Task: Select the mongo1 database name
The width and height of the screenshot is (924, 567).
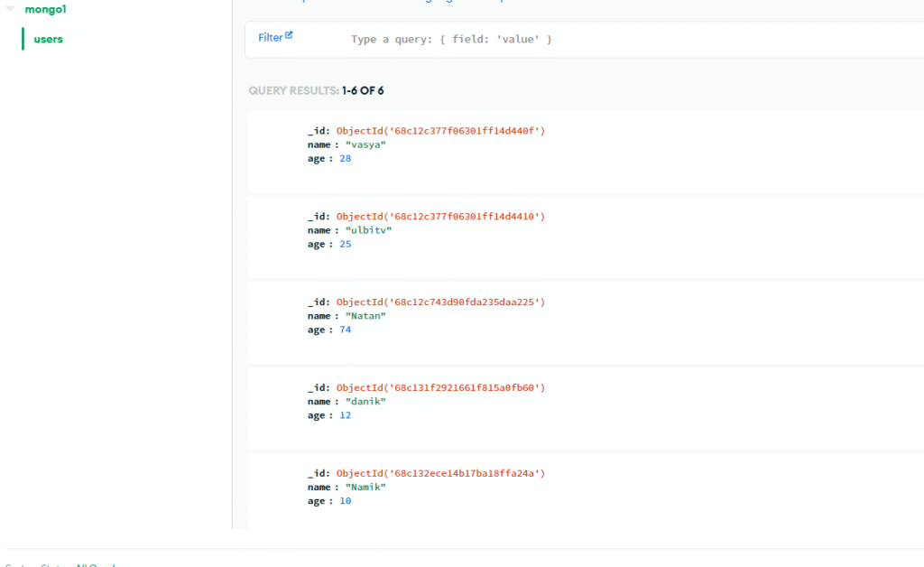Action: point(45,9)
